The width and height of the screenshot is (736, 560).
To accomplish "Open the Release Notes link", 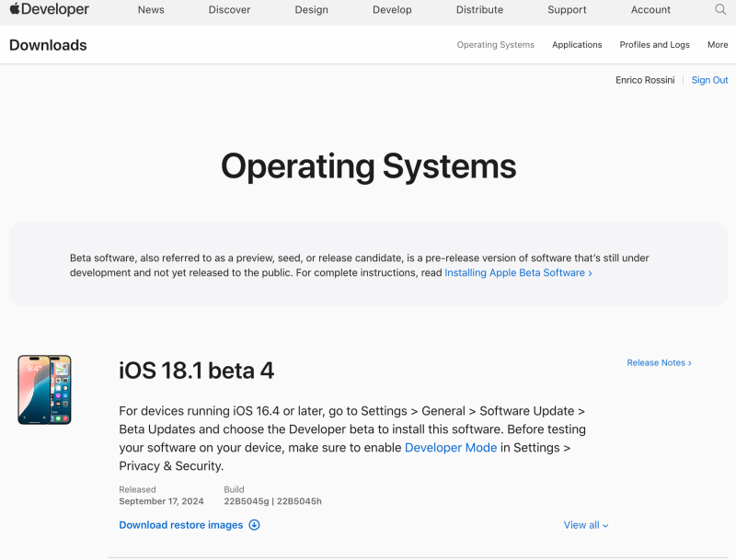I will 659,362.
